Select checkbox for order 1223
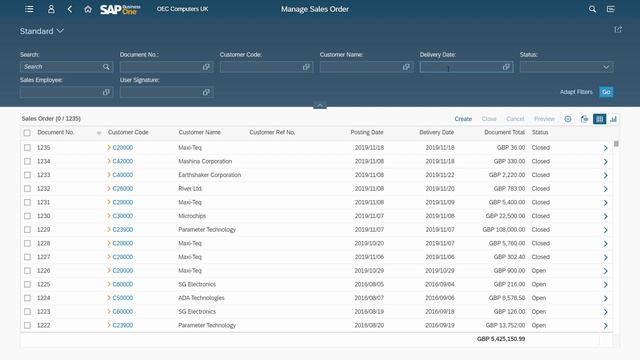This screenshot has width=640, height=360. 27,312
